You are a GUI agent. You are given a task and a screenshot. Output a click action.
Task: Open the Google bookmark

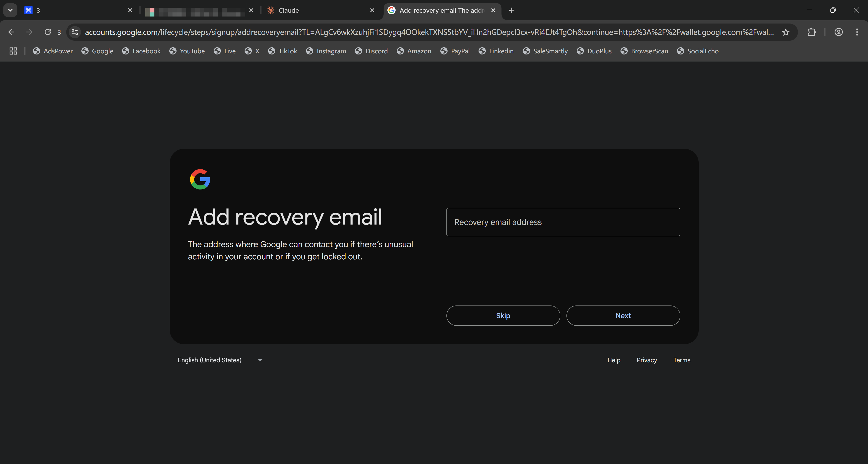coord(97,51)
